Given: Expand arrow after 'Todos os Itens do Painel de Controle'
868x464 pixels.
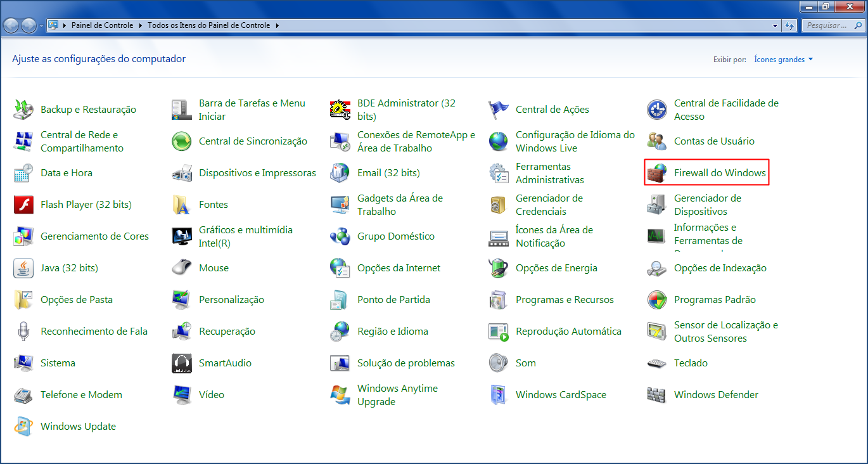Looking at the screenshot, I should tap(276, 25).
